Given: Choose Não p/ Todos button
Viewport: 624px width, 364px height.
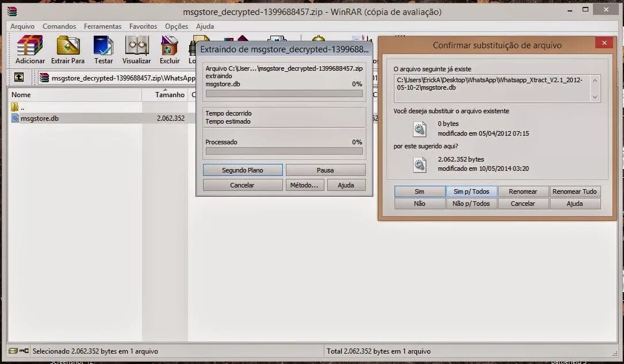Looking at the screenshot, I should (471, 204).
